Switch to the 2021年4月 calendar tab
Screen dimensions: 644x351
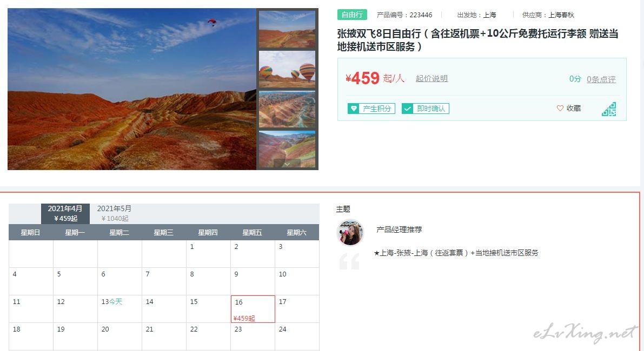(65, 213)
